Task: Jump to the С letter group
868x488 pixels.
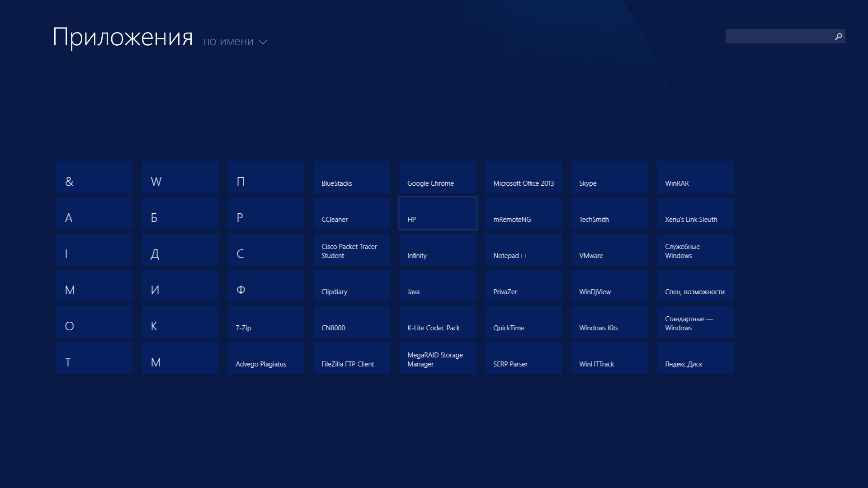Action: click(x=266, y=249)
